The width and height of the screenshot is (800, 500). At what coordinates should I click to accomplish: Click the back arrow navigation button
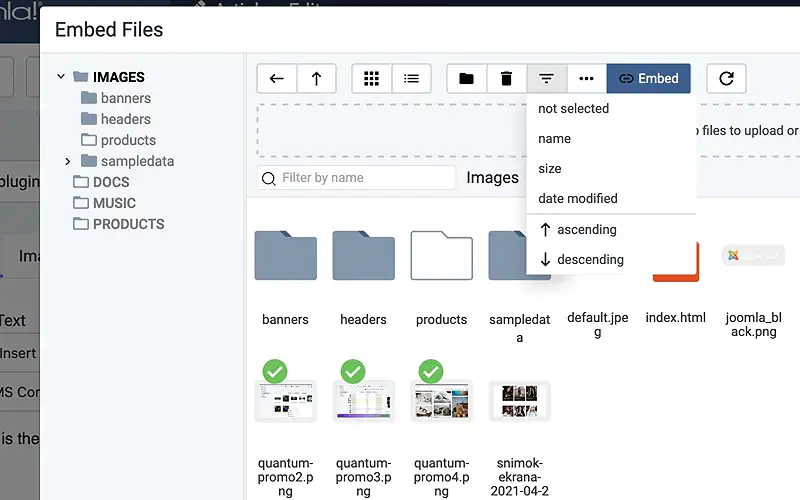point(277,79)
